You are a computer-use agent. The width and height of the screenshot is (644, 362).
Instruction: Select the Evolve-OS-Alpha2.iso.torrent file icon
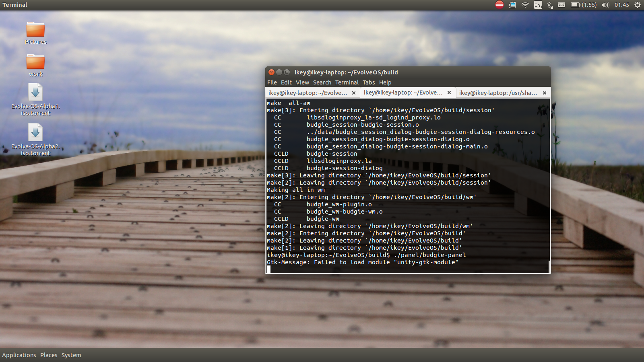pos(35,132)
